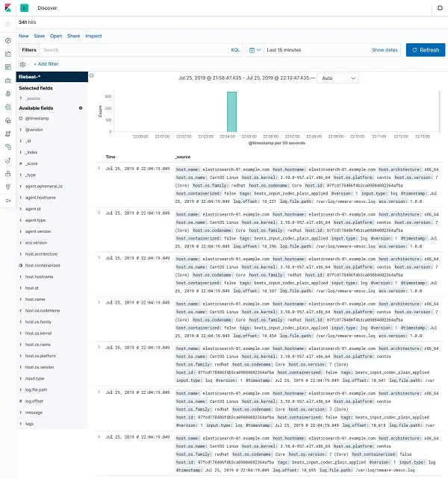Sort by the Time column header
Image resolution: width=448 pixels, height=479 pixels.
point(111,157)
